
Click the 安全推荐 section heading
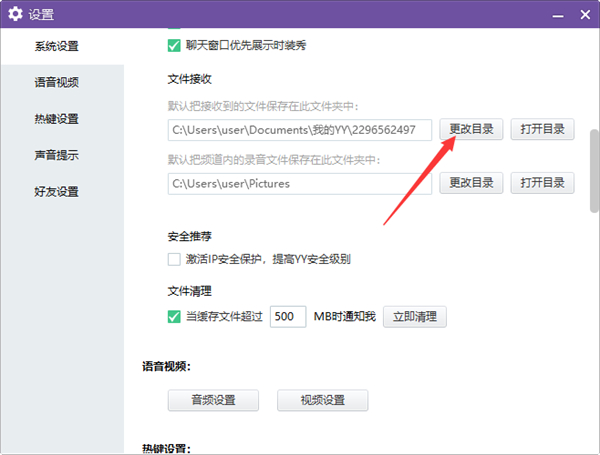(189, 236)
